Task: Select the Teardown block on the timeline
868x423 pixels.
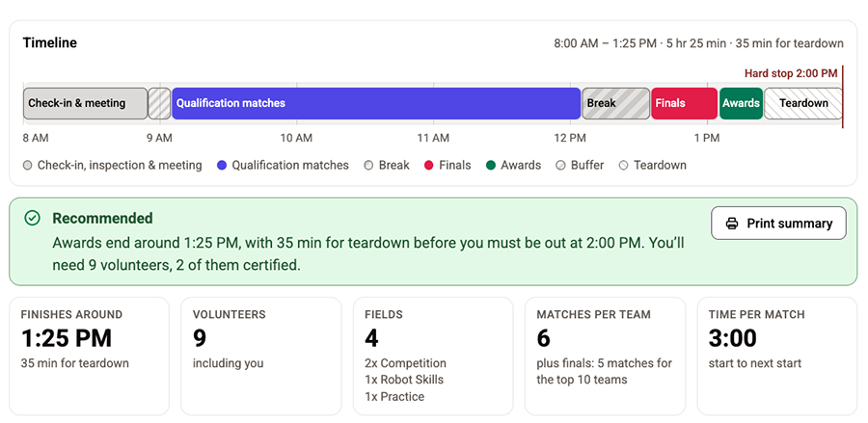Action: point(802,103)
